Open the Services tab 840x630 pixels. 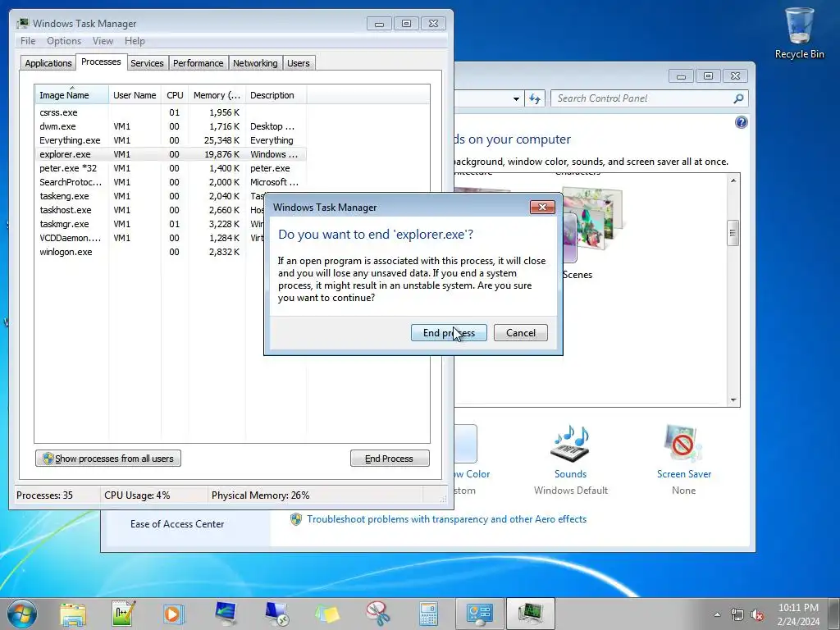point(147,63)
